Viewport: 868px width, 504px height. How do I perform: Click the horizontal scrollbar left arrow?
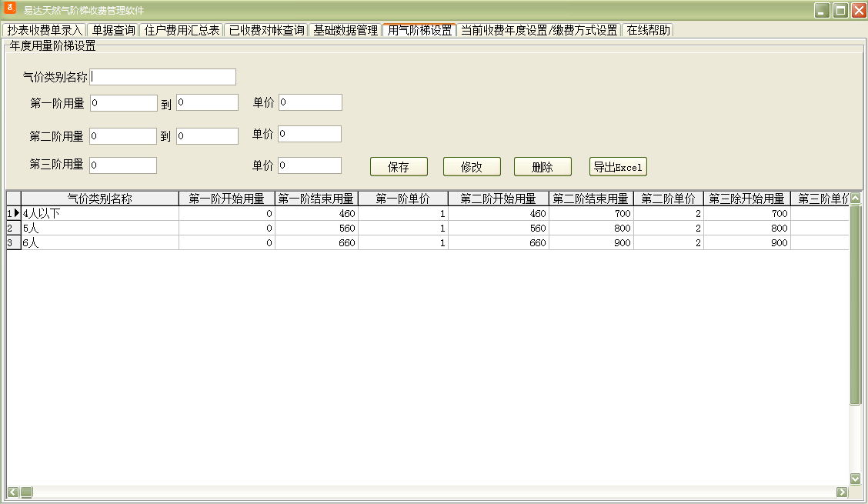point(13,492)
